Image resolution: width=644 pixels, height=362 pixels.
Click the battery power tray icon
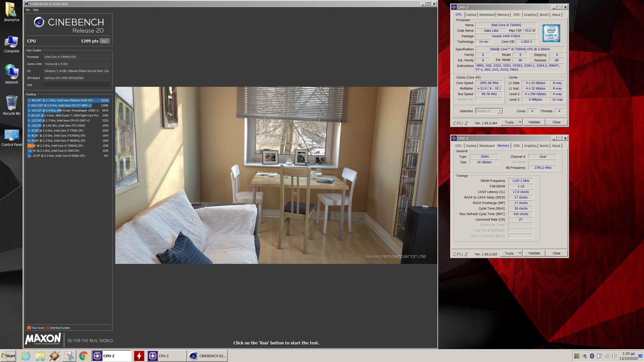pos(599,356)
